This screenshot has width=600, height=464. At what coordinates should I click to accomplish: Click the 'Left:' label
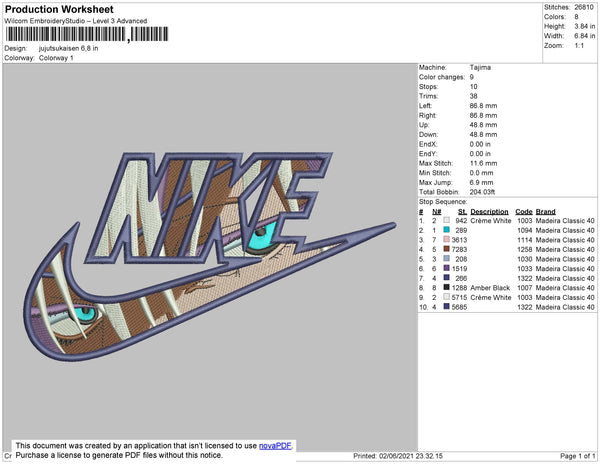click(x=426, y=106)
